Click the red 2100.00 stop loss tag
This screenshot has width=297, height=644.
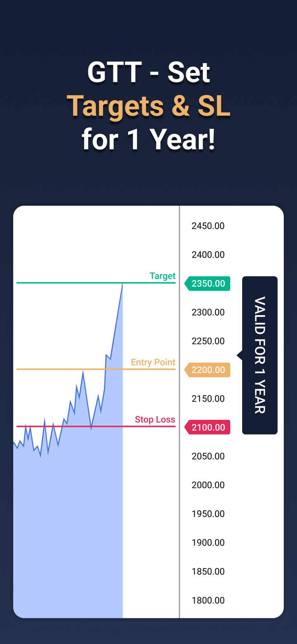(x=207, y=427)
